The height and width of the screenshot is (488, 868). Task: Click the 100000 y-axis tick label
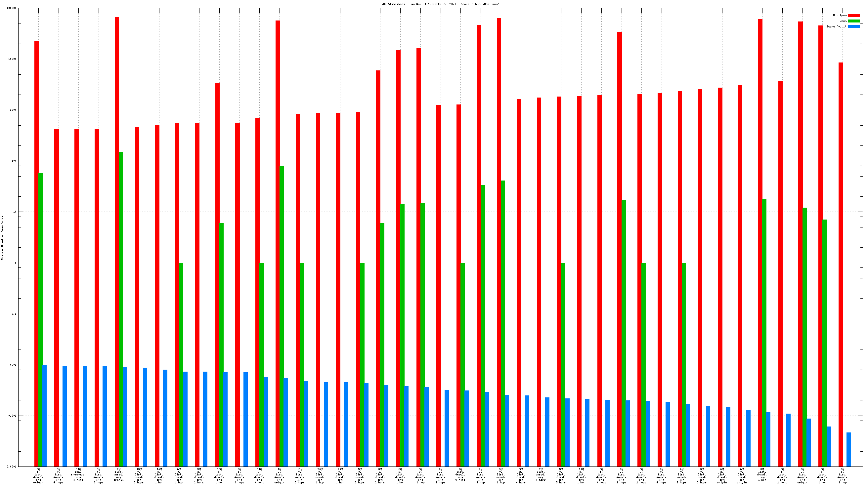coord(12,8)
